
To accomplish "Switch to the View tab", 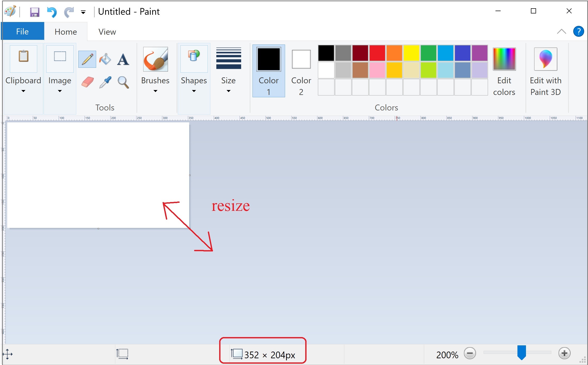I will [107, 32].
